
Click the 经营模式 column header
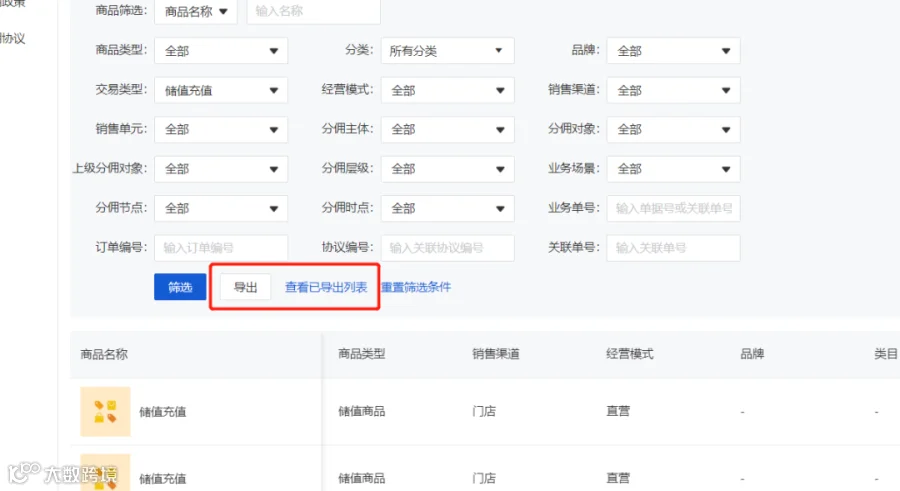coord(630,354)
